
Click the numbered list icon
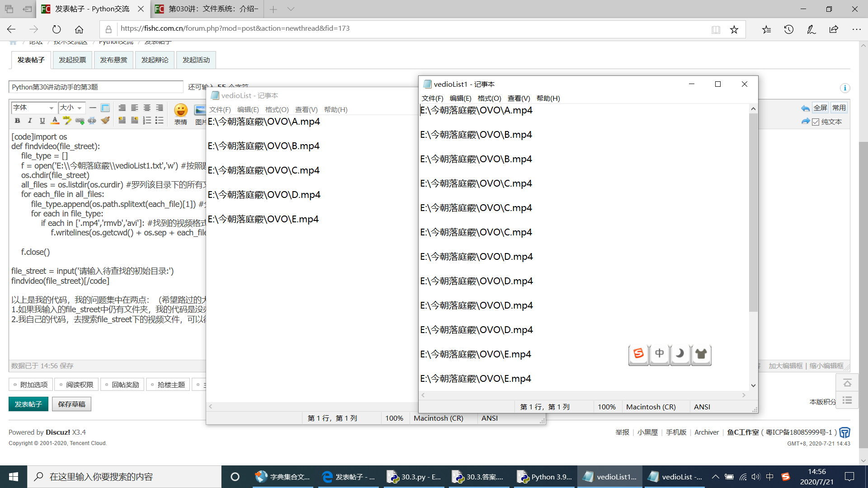[x=147, y=120]
